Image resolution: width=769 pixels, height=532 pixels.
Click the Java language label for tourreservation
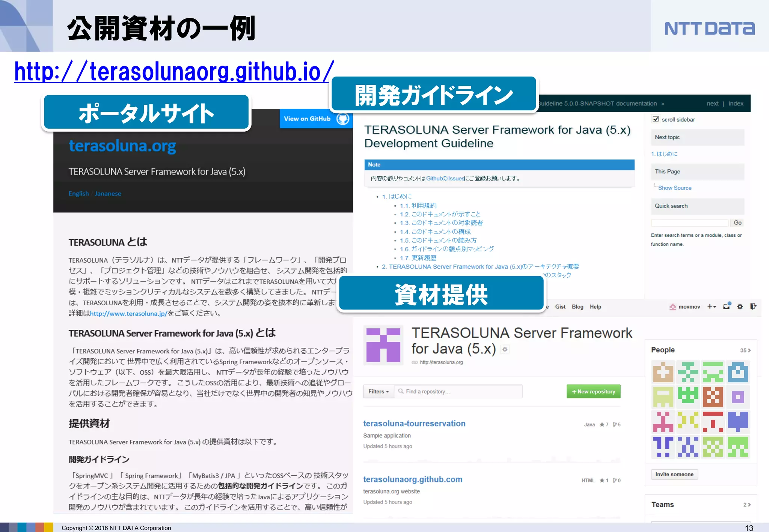(589, 425)
